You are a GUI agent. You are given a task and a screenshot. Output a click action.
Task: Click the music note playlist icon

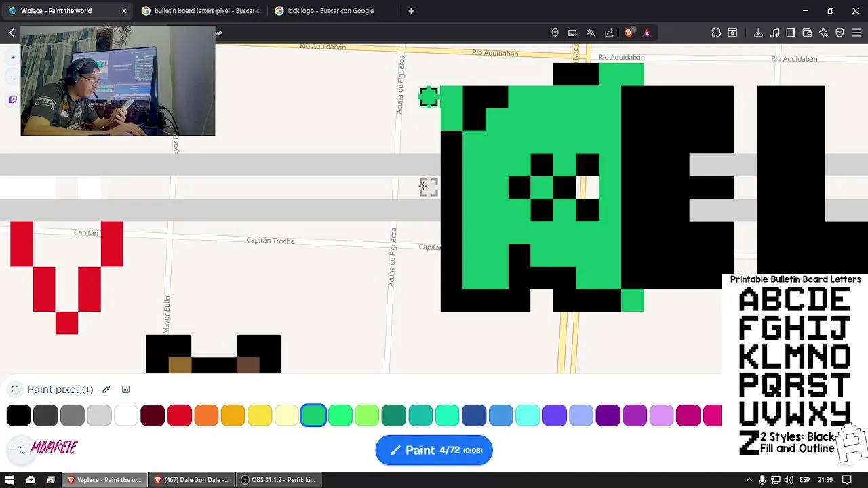pyautogui.click(x=774, y=33)
